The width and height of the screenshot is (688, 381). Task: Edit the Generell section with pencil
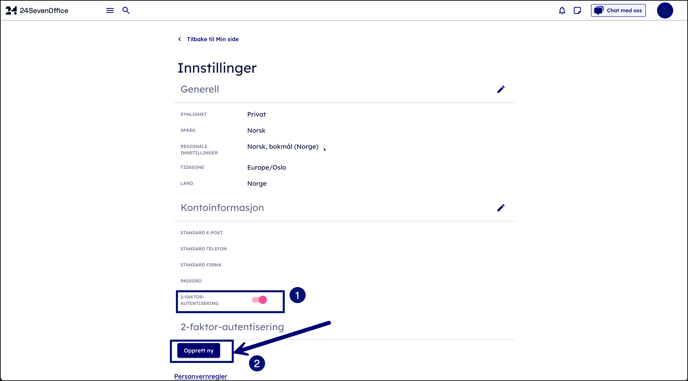point(501,90)
